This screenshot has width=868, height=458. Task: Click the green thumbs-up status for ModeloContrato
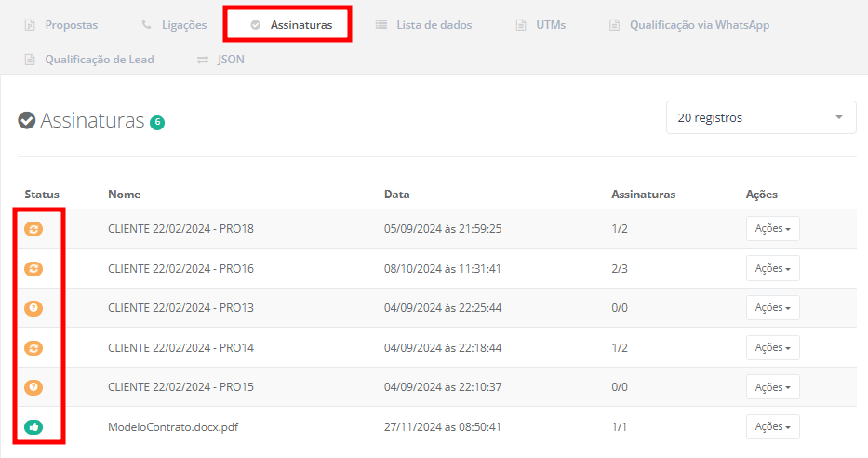coord(33,426)
